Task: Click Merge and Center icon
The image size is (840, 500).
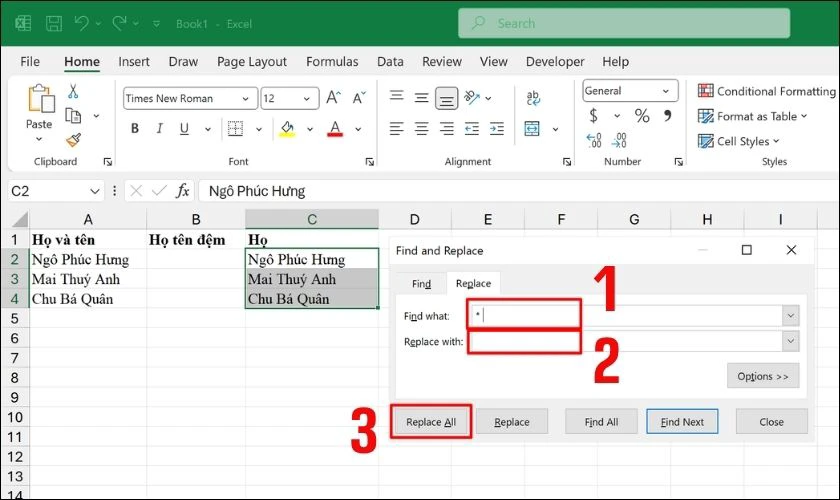Action: (532, 129)
